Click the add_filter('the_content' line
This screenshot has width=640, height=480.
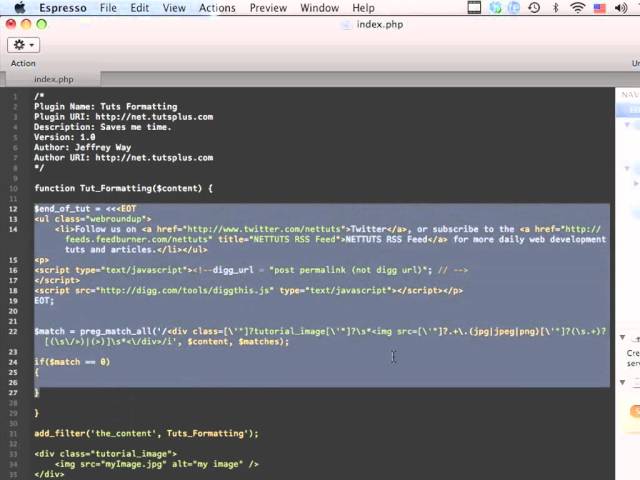[146, 433]
